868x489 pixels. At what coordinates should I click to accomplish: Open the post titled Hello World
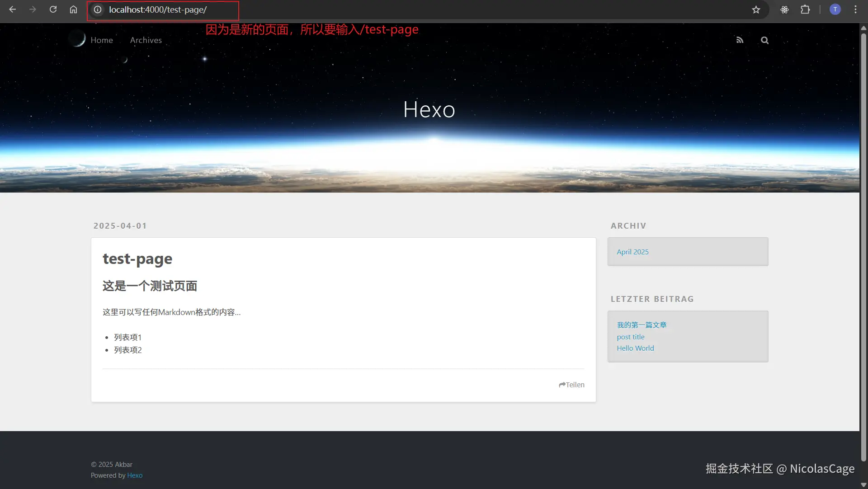(x=635, y=348)
